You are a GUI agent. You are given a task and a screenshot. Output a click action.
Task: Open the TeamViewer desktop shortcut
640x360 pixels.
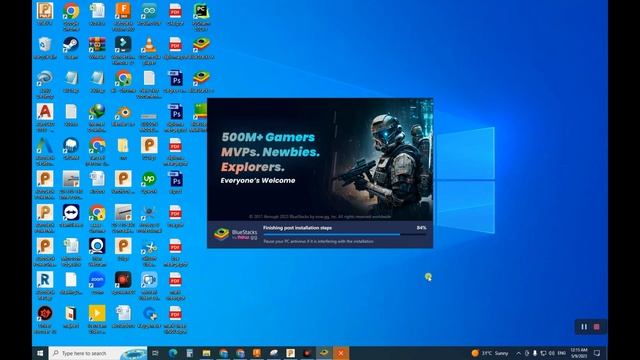click(x=71, y=216)
